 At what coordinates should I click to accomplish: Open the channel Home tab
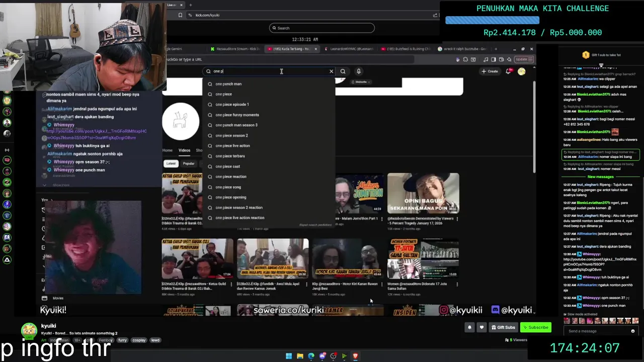point(168,150)
